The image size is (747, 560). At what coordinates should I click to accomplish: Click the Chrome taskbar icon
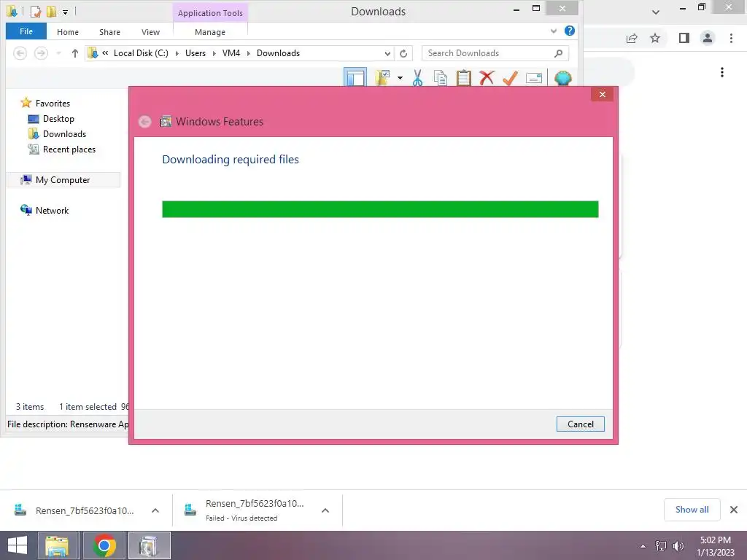pos(104,545)
